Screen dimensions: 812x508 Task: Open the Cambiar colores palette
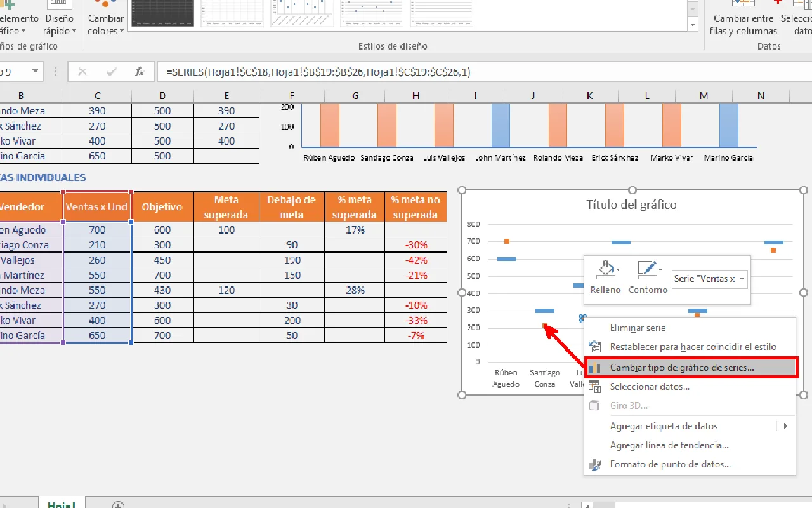click(x=105, y=18)
